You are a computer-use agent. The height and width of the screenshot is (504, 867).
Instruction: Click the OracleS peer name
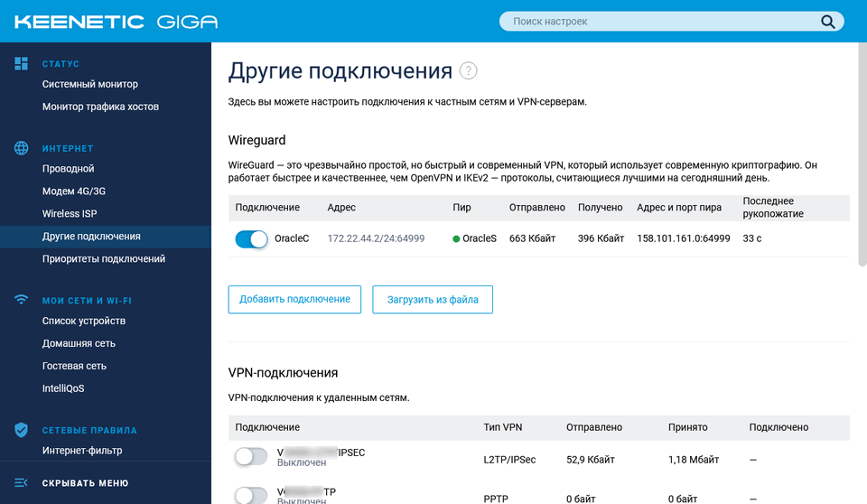pyautogui.click(x=480, y=238)
